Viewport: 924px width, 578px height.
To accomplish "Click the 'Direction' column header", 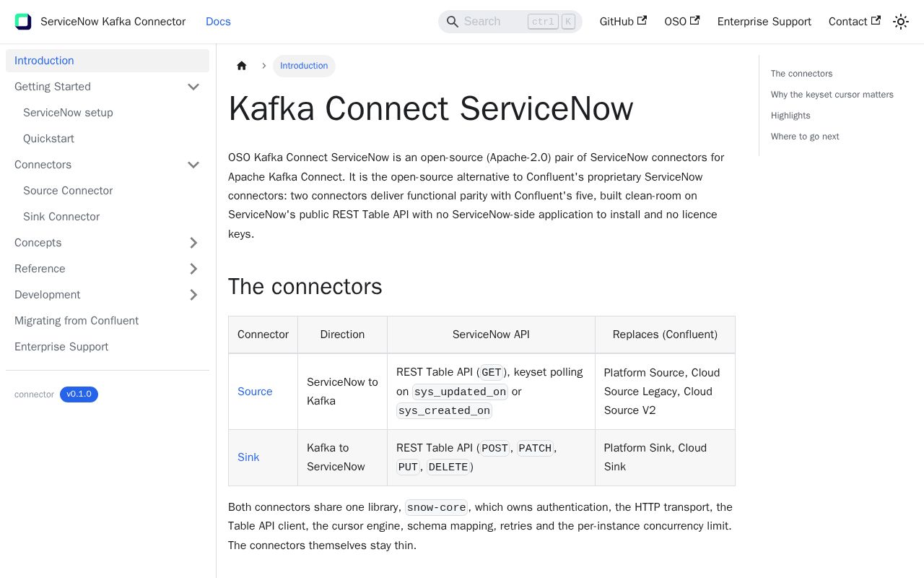I will pos(342,335).
